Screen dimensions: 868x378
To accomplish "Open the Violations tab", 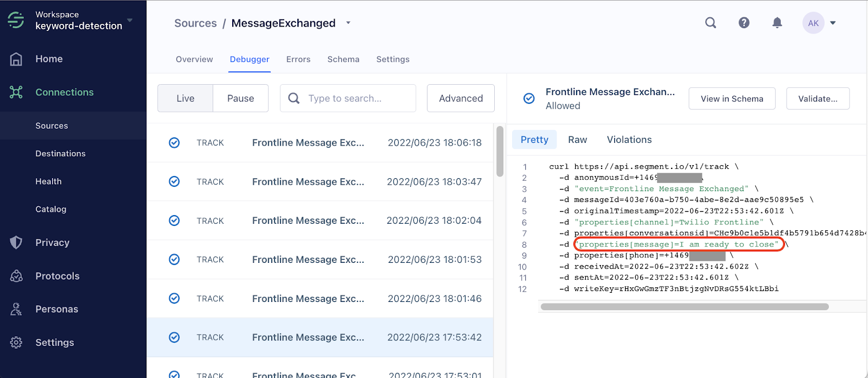I will click(629, 140).
